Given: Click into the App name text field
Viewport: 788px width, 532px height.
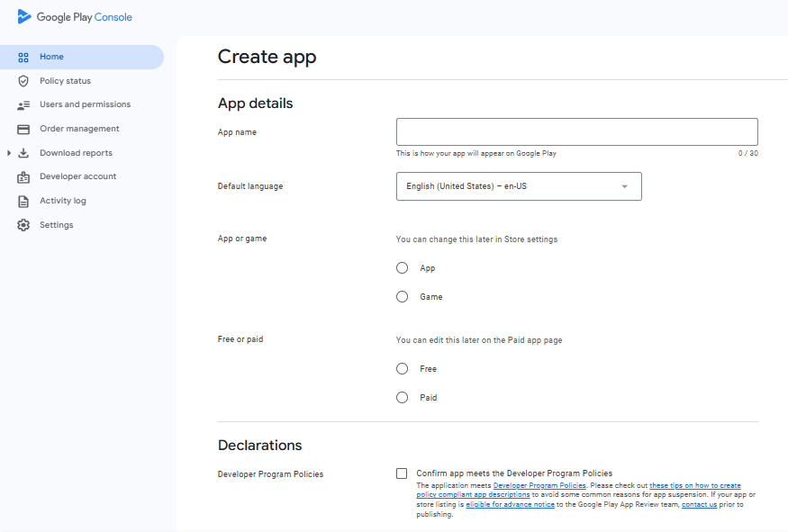Looking at the screenshot, I should pyautogui.click(x=577, y=132).
